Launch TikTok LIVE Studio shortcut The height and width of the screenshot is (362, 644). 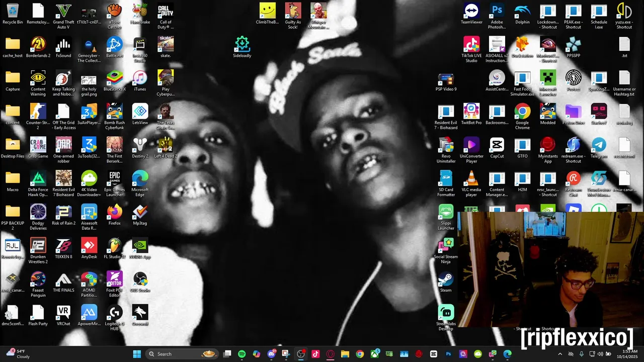click(471, 50)
